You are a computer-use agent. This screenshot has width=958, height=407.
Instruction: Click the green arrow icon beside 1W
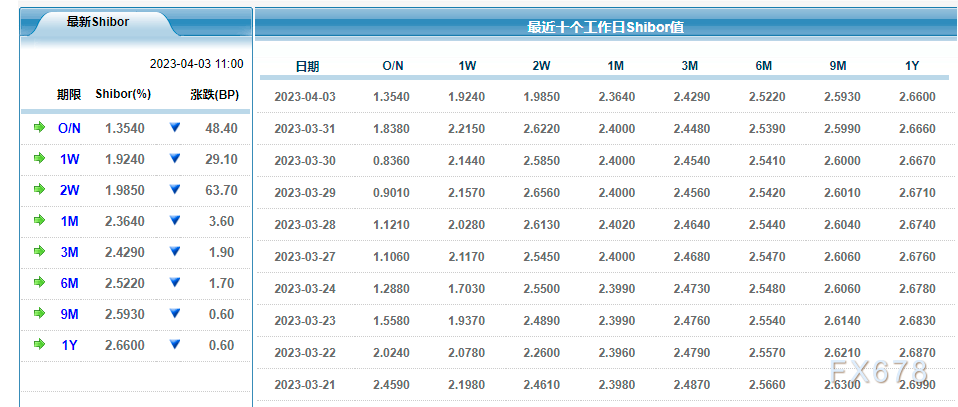coord(40,158)
